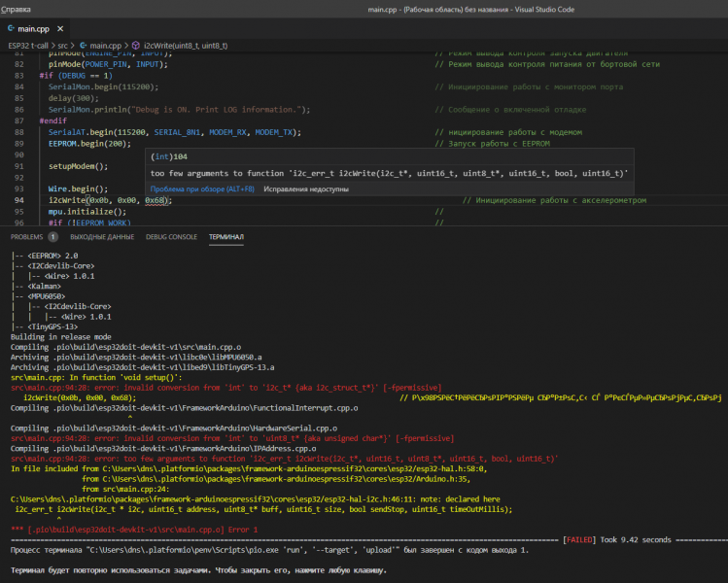Click '*** [.pio\build...main.cpp.o] Error 1' line
This screenshot has width=728, height=583.
point(134,530)
